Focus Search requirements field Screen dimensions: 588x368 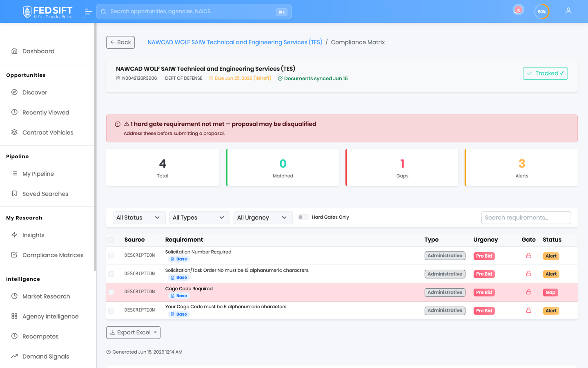(526, 218)
